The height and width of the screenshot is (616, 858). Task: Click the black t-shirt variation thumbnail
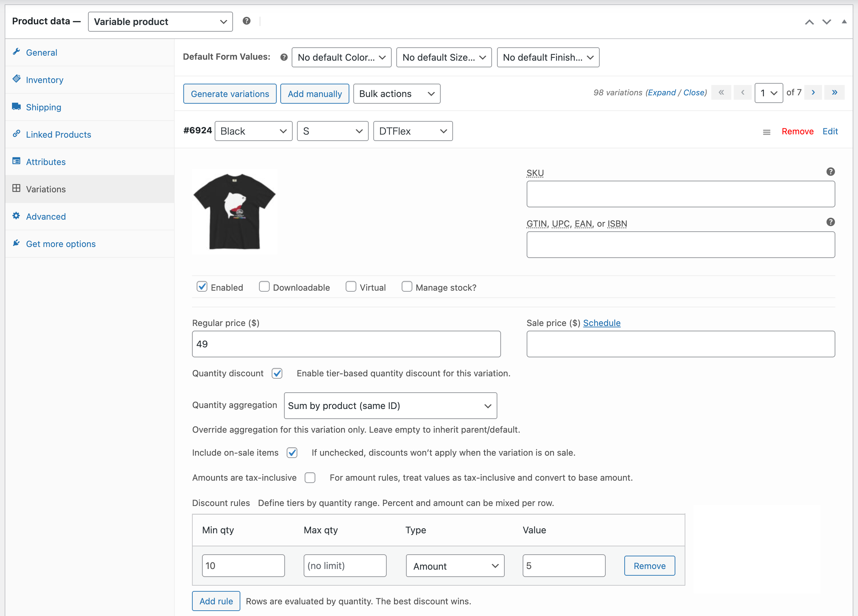tap(235, 211)
